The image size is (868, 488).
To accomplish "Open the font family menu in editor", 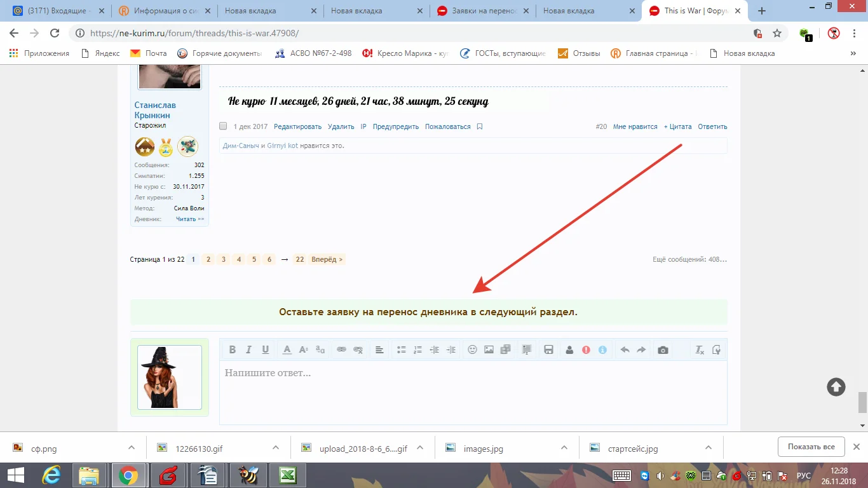I will pyautogui.click(x=320, y=349).
